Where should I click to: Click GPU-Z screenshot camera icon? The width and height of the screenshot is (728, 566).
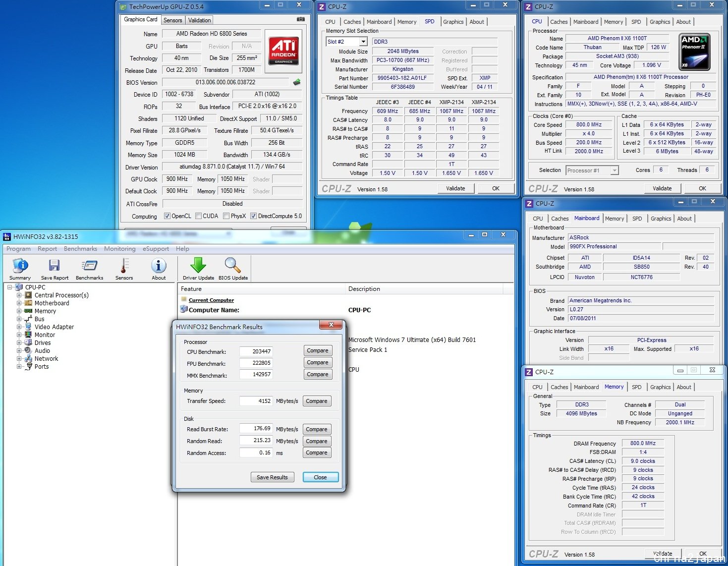click(300, 19)
